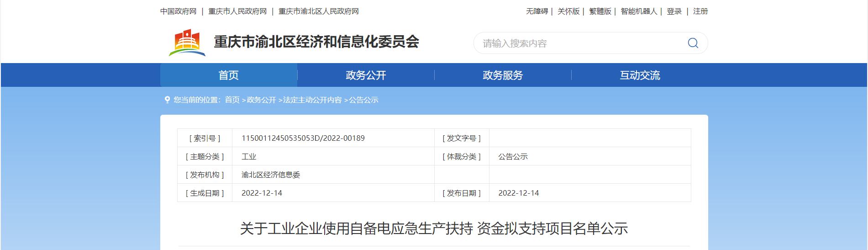Open 法定主动公开内容 in breadcrumb
The image size is (868, 250).
(312, 100)
